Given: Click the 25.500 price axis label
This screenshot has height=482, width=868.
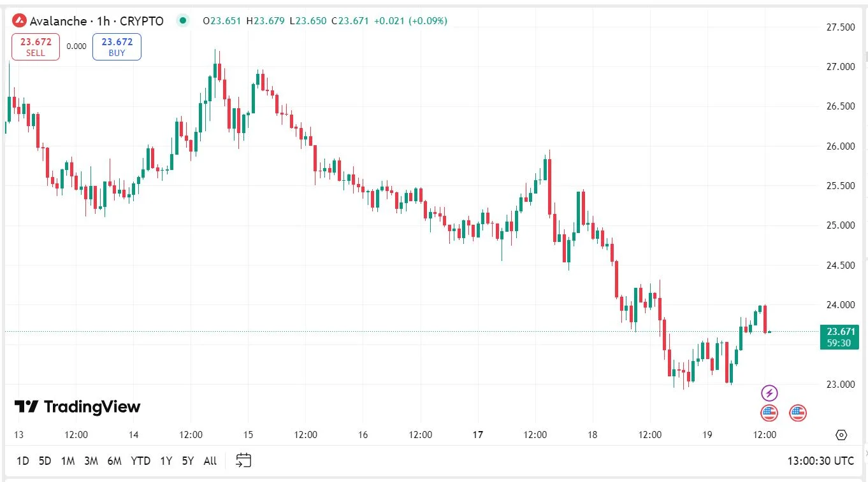Looking at the screenshot, I should coord(840,186).
